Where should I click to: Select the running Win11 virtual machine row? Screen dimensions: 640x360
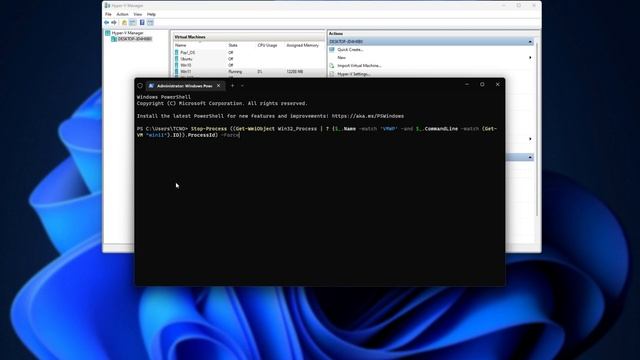[249, 71]
